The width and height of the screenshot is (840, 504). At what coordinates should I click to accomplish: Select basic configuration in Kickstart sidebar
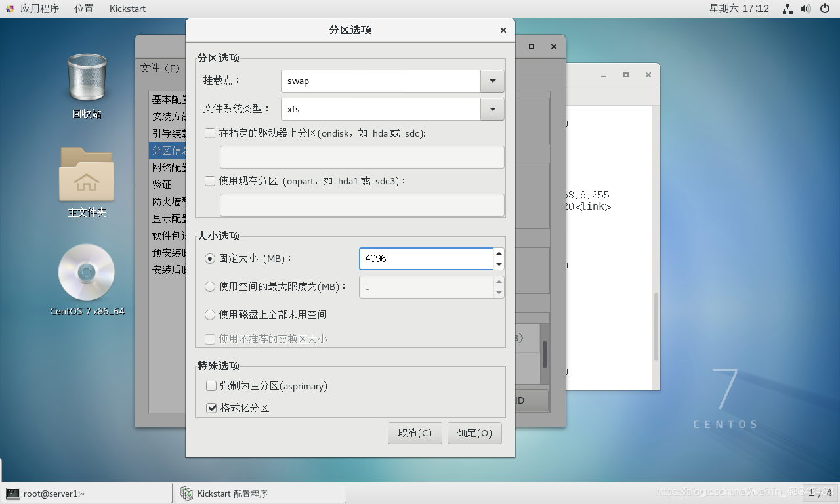169,99
